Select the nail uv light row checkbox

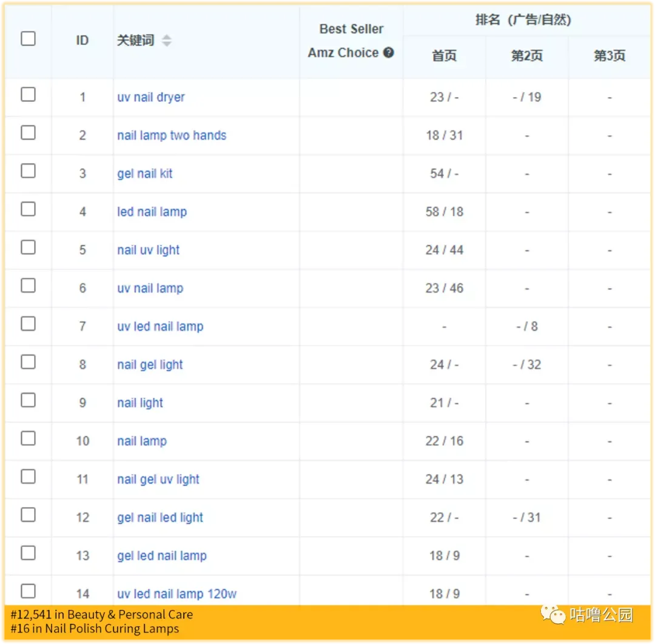pyautogui.click(x=28, y=247)
